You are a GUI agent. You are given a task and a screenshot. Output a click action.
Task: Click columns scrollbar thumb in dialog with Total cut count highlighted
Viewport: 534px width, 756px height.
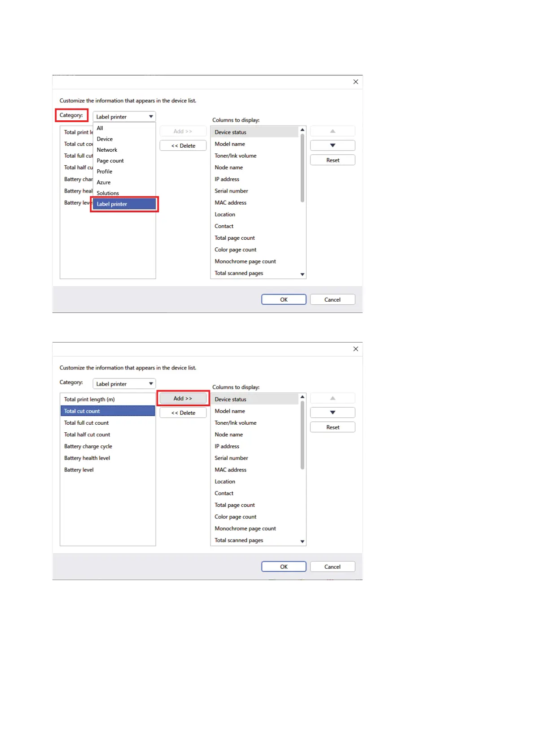pyautogui.click(x=302, y=435)
